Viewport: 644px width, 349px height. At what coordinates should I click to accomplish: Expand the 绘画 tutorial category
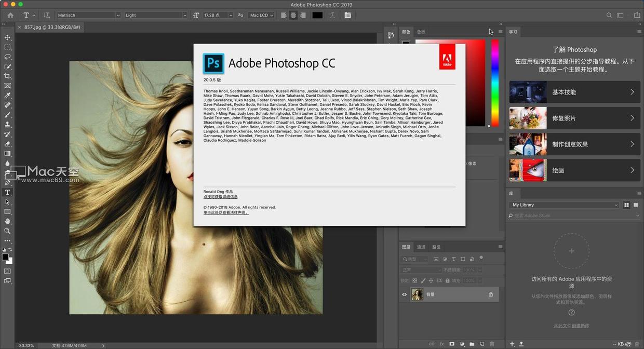click(574, 170)
